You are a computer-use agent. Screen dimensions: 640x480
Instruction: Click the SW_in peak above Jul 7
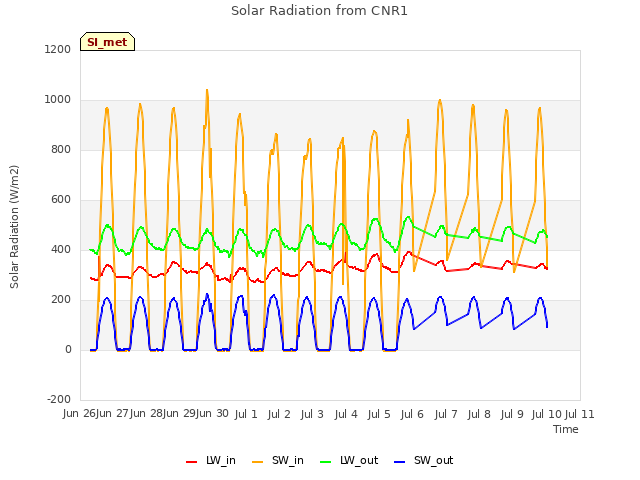coord(440,100)
